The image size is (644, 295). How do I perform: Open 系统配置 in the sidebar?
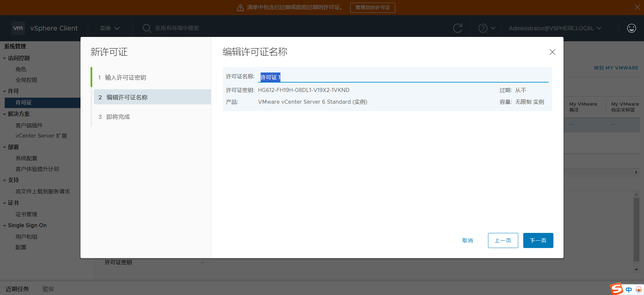coord(26,158)
